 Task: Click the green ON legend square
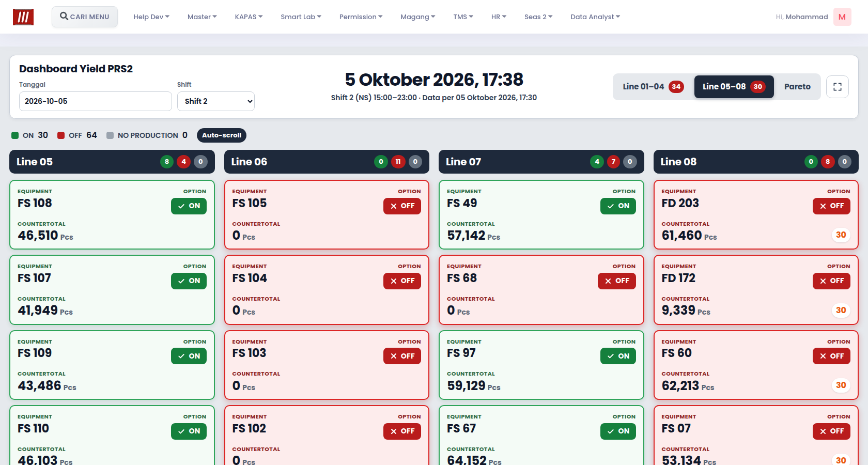click(15, 135)
